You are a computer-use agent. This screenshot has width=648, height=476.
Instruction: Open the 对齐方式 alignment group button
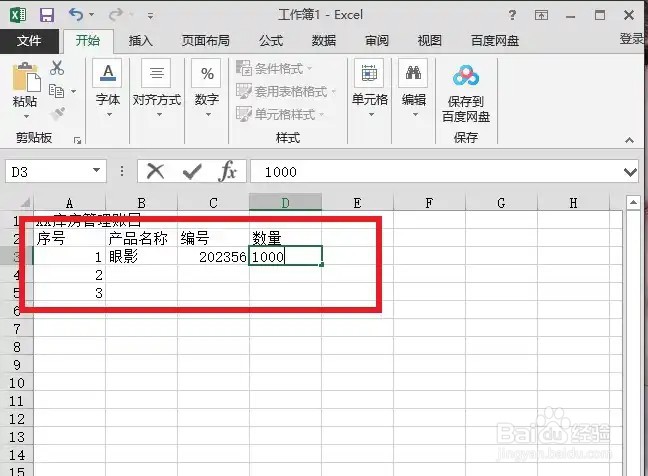tap(157, 88)
